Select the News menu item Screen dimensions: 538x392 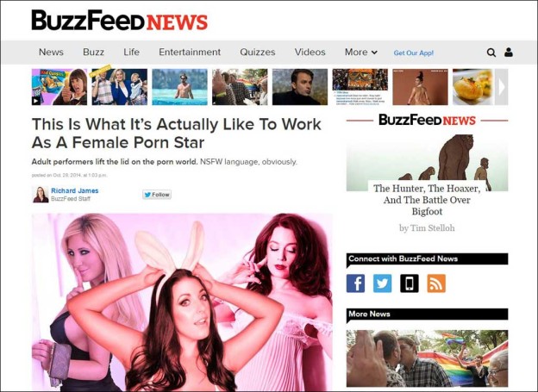(x=51, y=53)
